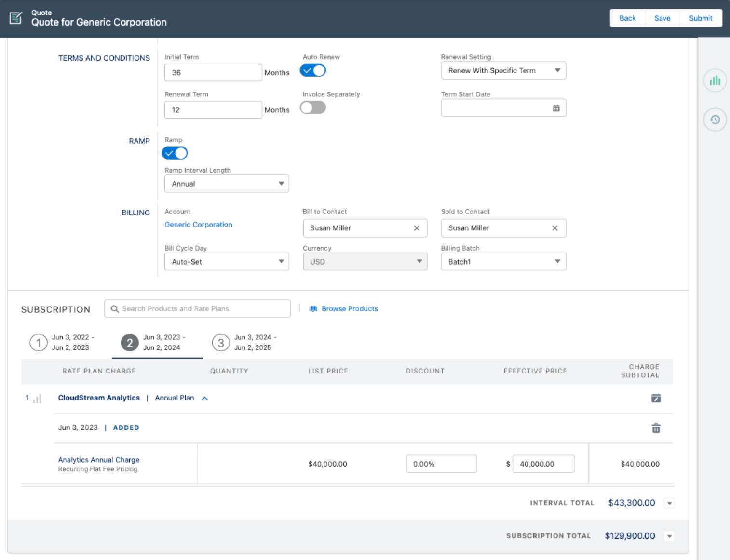730x560 pixels.
Task: Open the Renewal Setting dropdown
Action: (503, 70)
